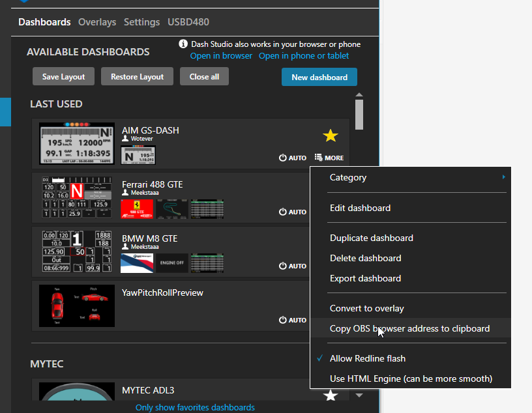This screenshot has width=532, height=413.
Task: Click the BMW M8 GTE title
Action: click(x=150, y=238)
